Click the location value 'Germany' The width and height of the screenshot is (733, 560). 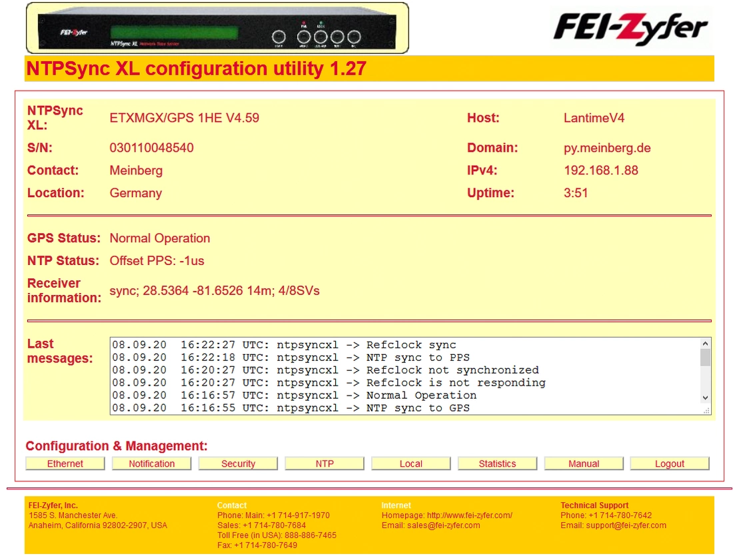click(x=135, y=193)
